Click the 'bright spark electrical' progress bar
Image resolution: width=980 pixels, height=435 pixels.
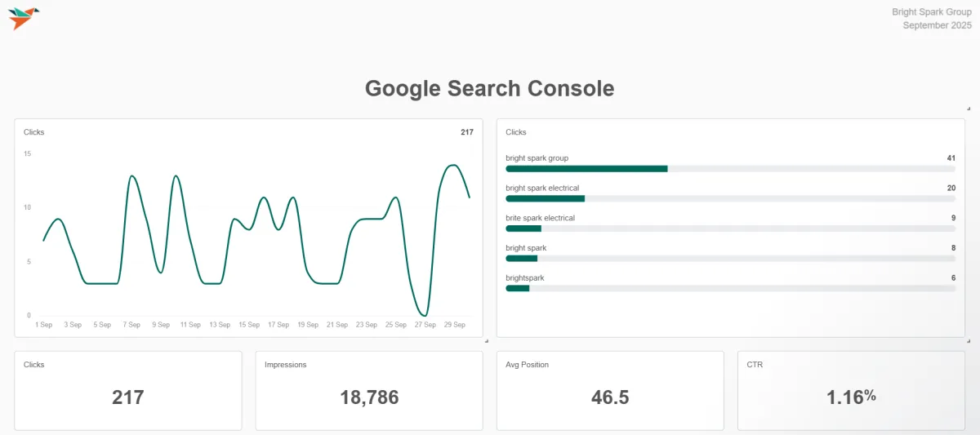click(730, 198)
